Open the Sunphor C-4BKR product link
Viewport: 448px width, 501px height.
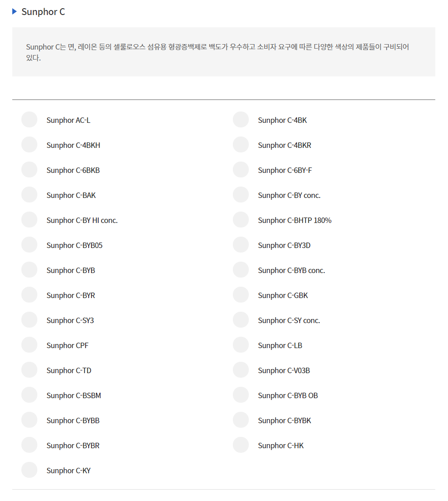click(285, 145)
